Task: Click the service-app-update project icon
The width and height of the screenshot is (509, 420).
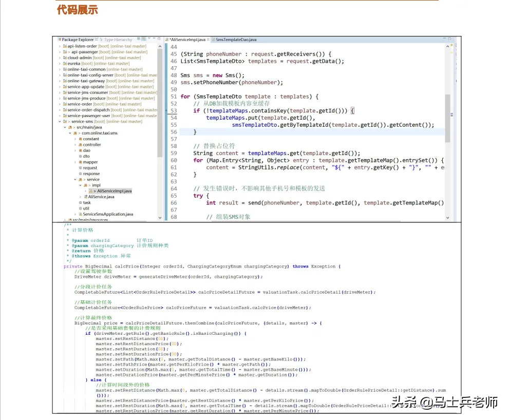Action: (65, 87)
